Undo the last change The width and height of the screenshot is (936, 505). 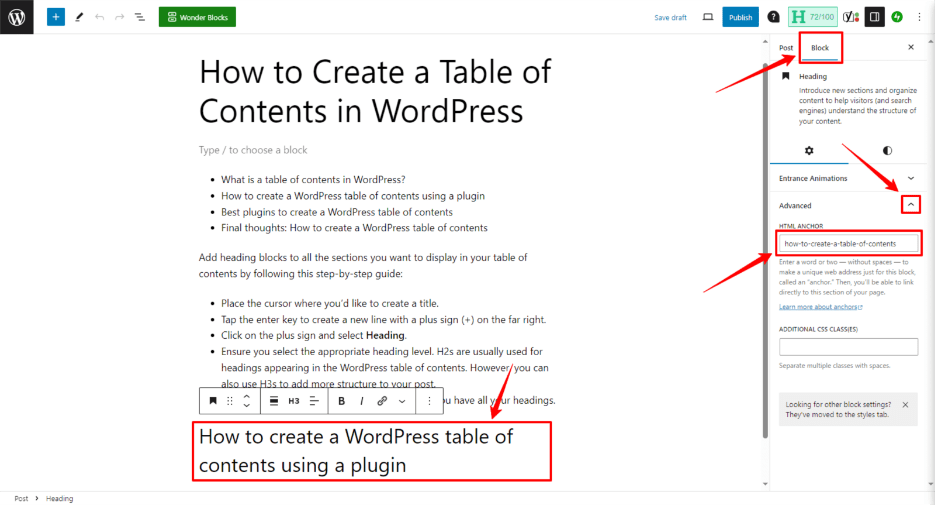coord(100,17)
